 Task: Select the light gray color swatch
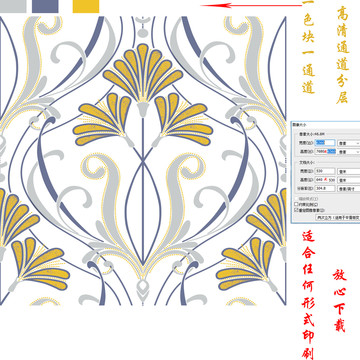pyautogui.click(x=13, y=6)
